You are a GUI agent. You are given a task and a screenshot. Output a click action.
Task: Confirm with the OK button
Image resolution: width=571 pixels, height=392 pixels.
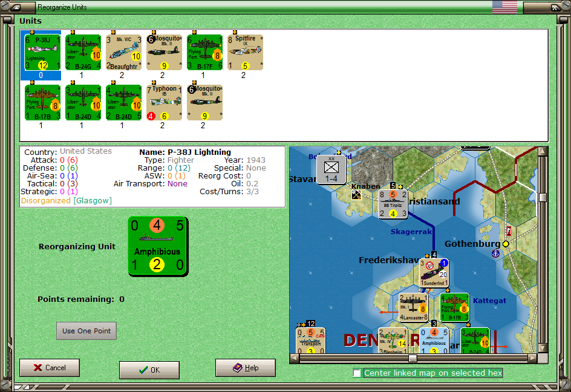(149, 370)
